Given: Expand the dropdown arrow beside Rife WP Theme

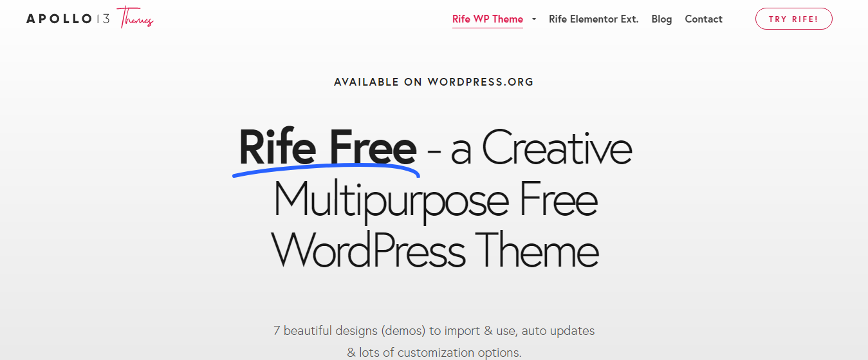Looking at the screenshot, I should coord(534,19).
